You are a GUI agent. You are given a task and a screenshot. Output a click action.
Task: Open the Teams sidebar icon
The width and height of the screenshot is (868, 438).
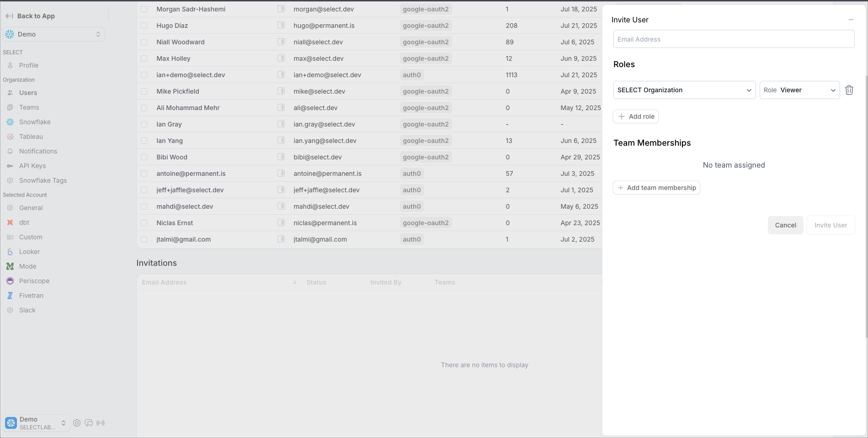coord(10,107)
